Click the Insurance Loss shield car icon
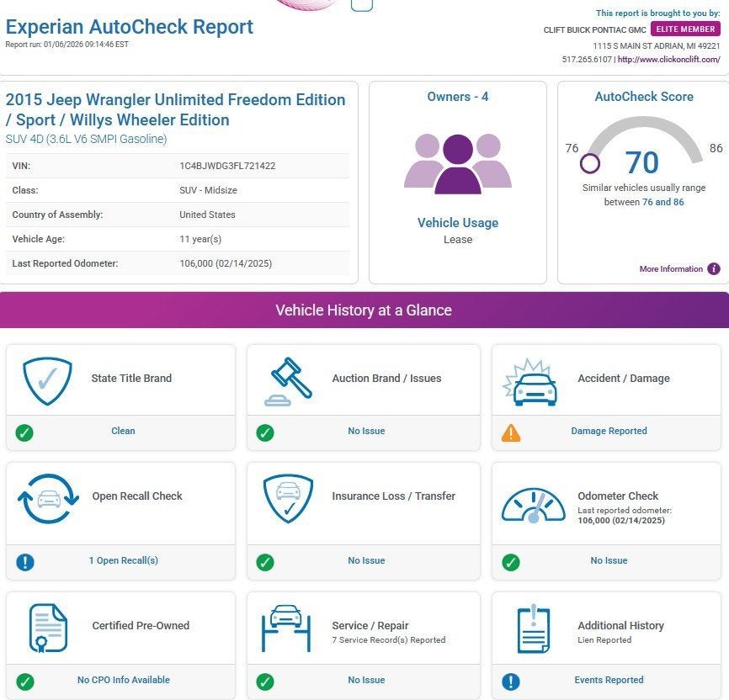 (289, 498)
